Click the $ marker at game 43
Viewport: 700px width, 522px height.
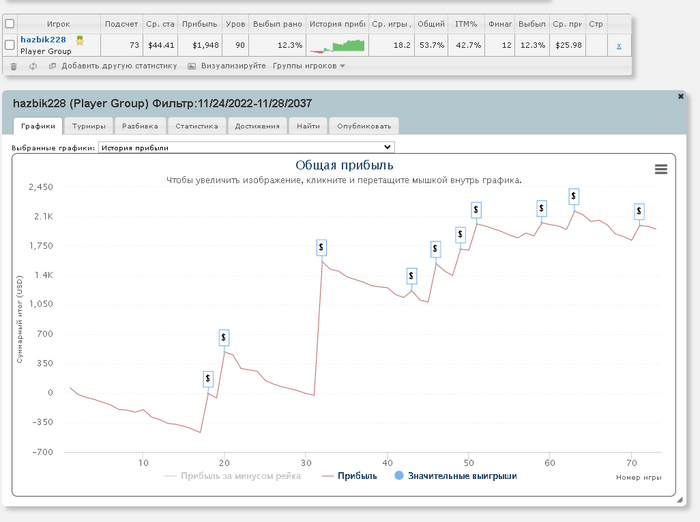point(411,276)
